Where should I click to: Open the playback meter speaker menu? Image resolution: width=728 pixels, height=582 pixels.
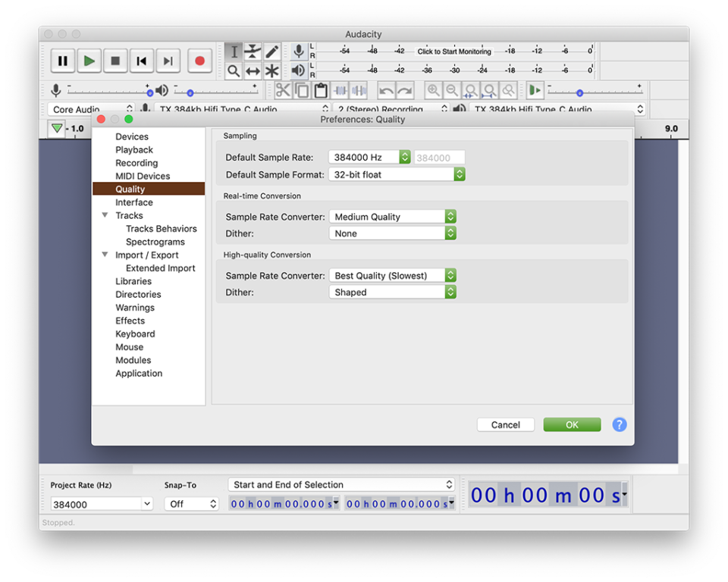coord(299,70)
